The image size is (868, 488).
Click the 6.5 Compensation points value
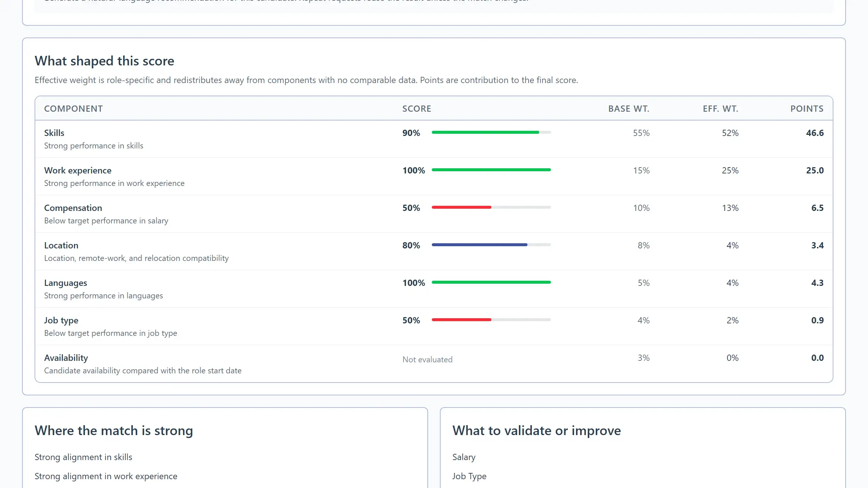pos(817,208)
